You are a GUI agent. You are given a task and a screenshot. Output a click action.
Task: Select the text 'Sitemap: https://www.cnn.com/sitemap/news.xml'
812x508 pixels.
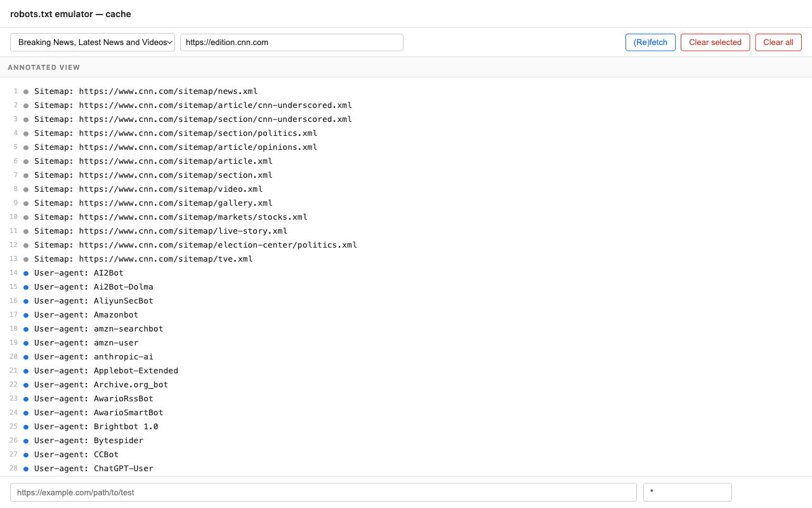pos(146,91)
